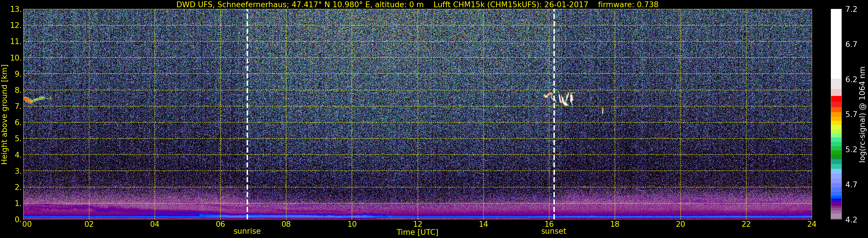Screen dimensions: 868x238
Task: Click the '24' tick on the time axis
Action: coord(812,224)
